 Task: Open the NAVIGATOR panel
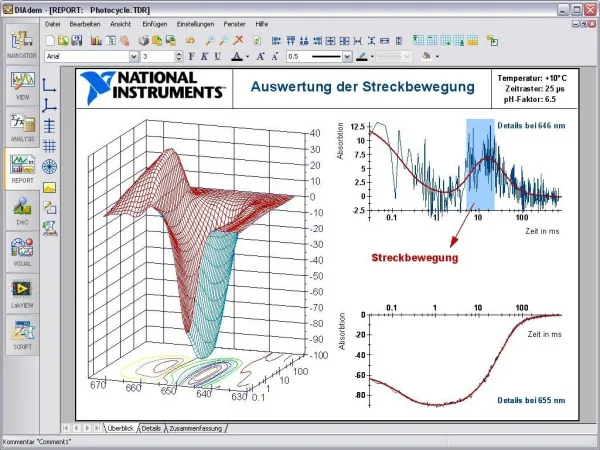tap(20, 46)
